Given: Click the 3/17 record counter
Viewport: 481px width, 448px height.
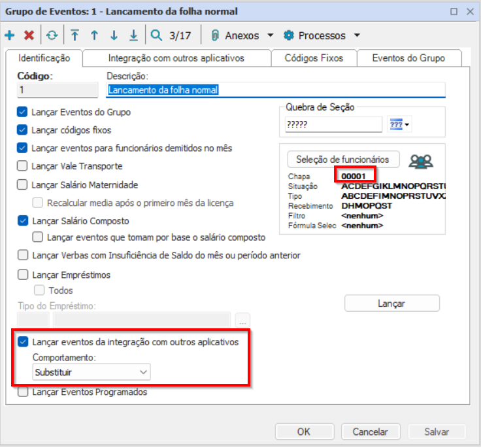Looking at the screenshot, I should point(180,35).
